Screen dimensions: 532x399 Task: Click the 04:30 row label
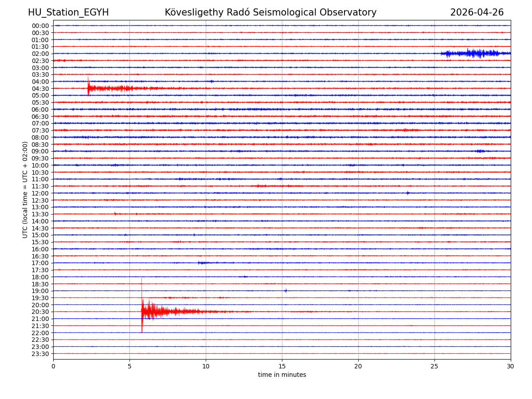click(40, 88)
